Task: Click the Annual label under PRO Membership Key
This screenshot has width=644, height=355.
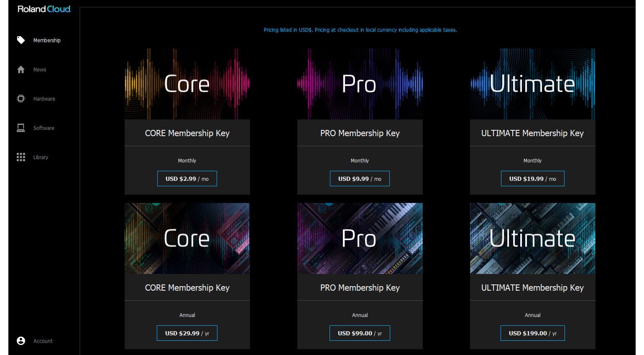Action: (360, 315)
